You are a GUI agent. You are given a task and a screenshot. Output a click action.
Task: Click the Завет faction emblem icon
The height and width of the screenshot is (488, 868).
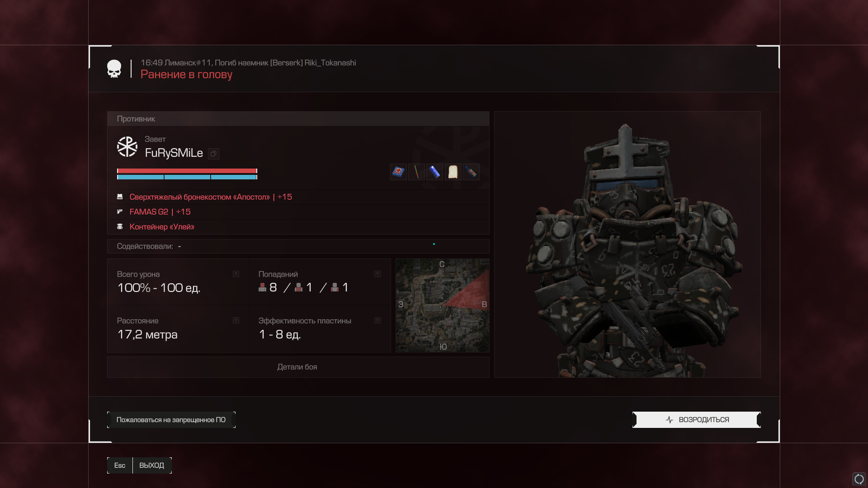click(x=127, y=147)
